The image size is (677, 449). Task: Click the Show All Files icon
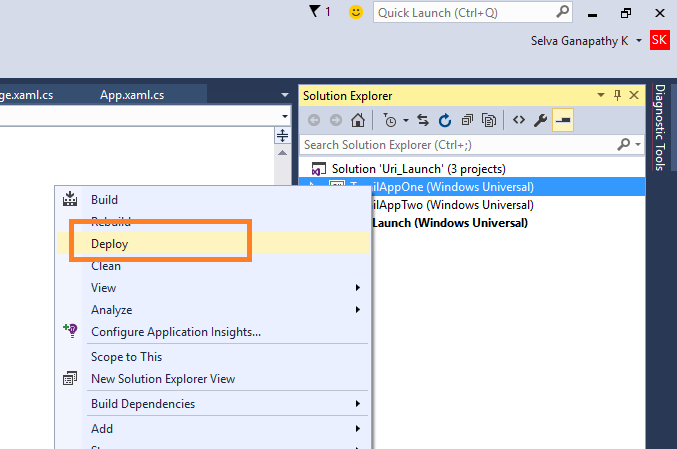(489, 121)
